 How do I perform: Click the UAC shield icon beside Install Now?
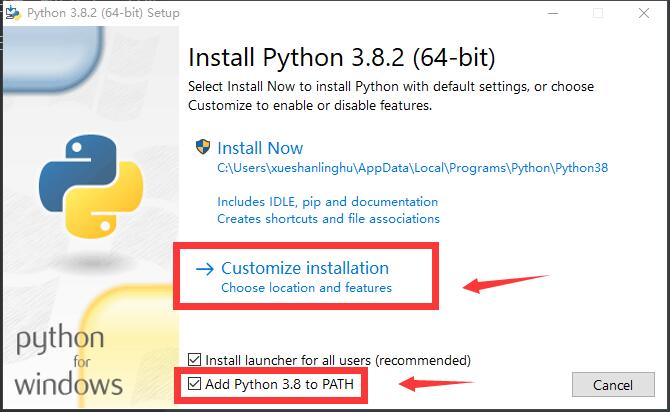pos(203,147)
